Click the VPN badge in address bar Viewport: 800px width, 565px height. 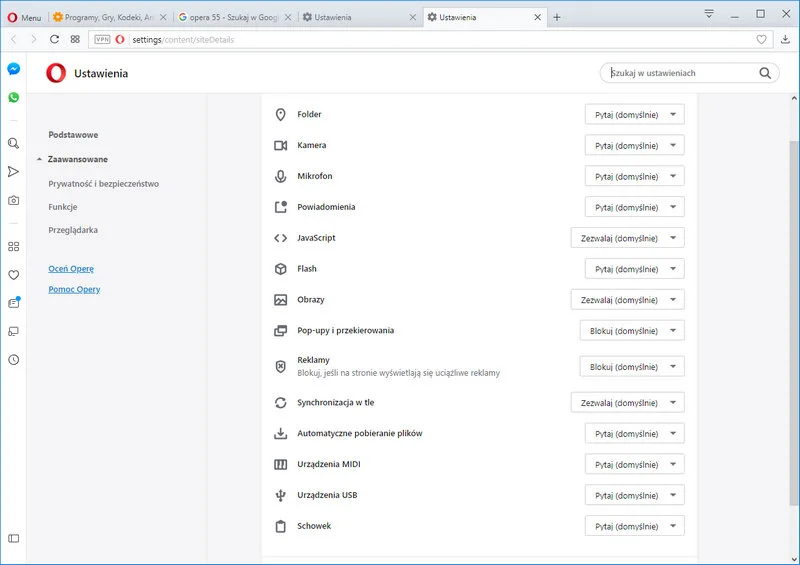102,39
